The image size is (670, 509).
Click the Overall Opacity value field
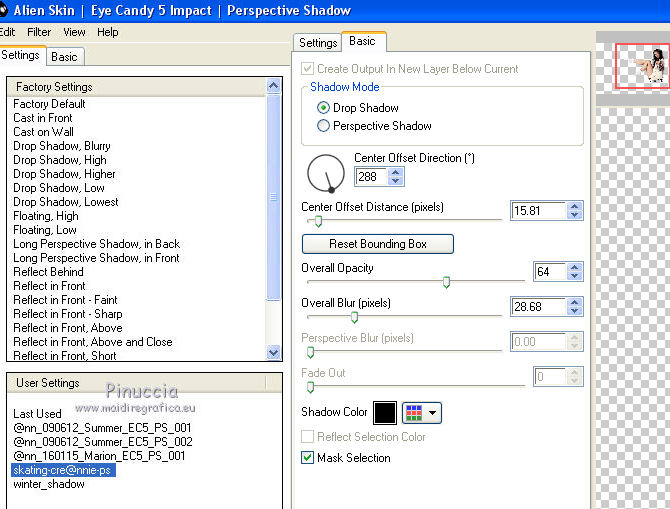click(550, 272)
